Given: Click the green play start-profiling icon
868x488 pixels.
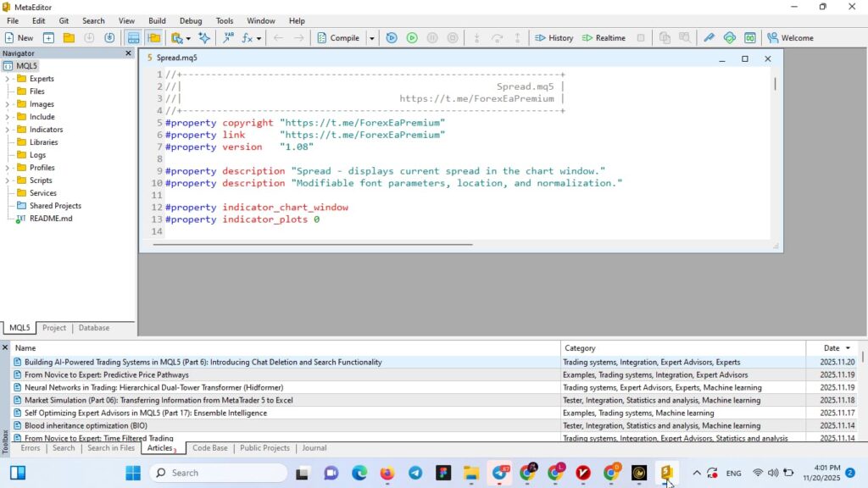Looking at the screenshot, I should tap(411, 38).
